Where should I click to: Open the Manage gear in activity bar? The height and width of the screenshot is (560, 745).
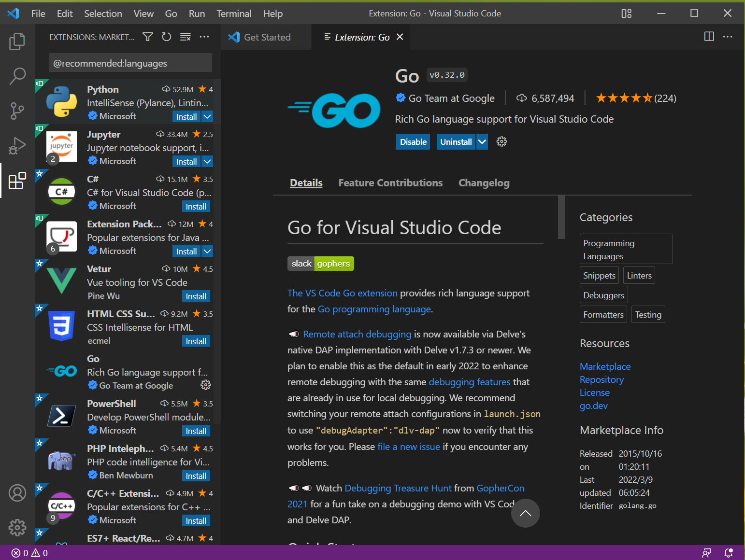(x=17, y=528)
